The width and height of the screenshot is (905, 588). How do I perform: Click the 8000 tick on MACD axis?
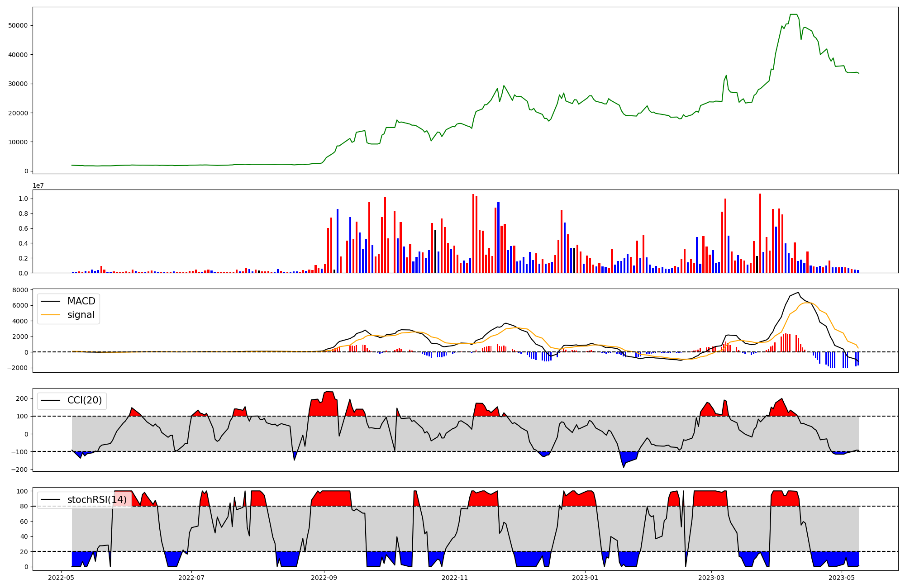coord(21,290)
